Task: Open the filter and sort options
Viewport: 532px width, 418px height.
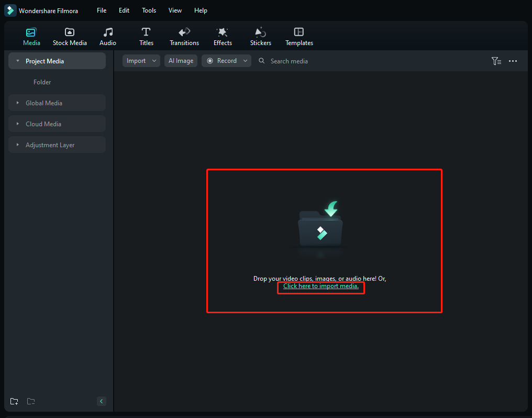Action: (x=496, y=61)
